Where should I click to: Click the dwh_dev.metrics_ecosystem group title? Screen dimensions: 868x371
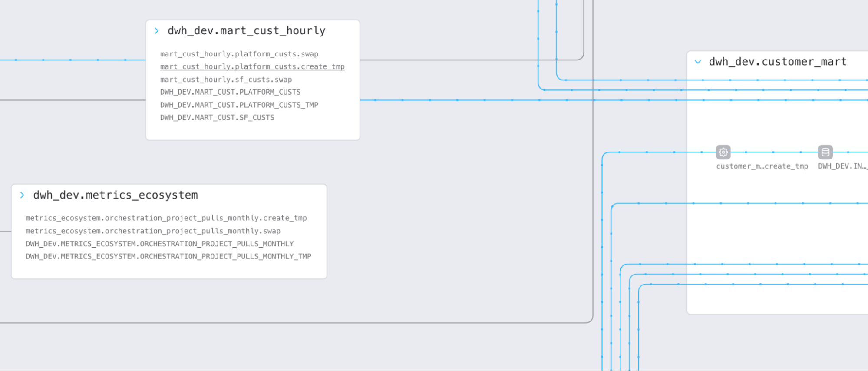coord(115,195)
